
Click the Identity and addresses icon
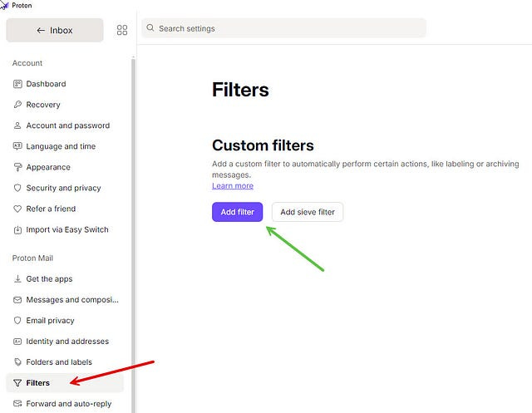17,342
